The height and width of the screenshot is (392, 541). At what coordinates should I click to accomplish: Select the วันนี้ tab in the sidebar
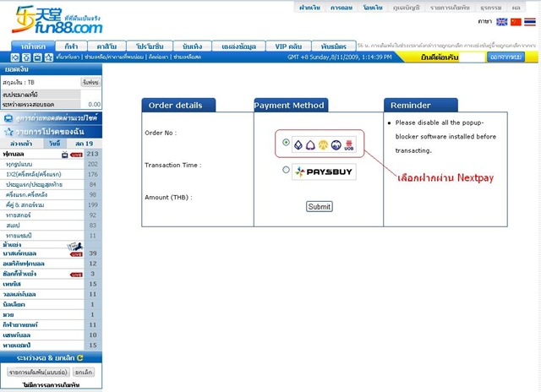54,143
